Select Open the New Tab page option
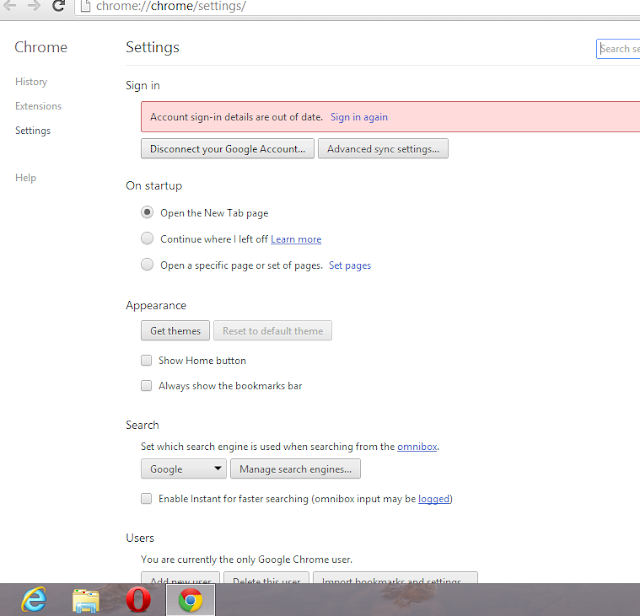This screenshot has width=640, height=616. [147, 212]
